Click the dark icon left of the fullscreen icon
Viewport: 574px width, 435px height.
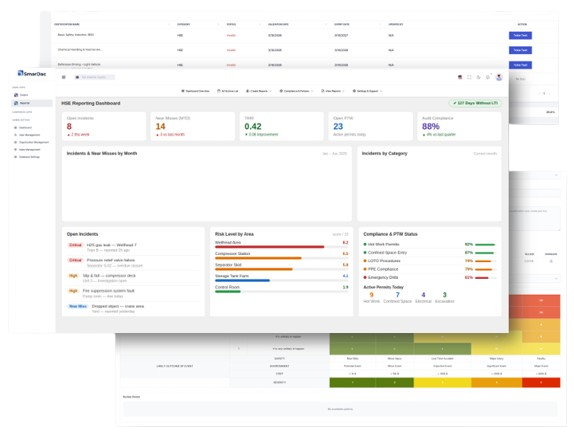[x=460, y=77]
